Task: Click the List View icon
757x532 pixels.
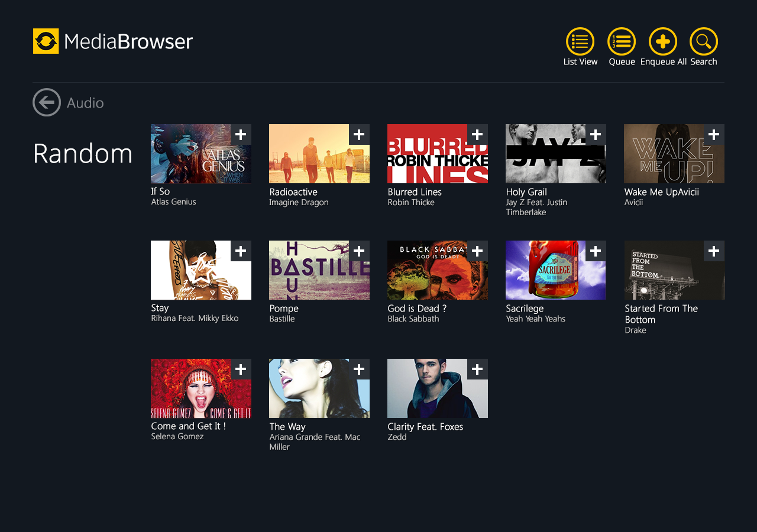Action: point(580,41)
